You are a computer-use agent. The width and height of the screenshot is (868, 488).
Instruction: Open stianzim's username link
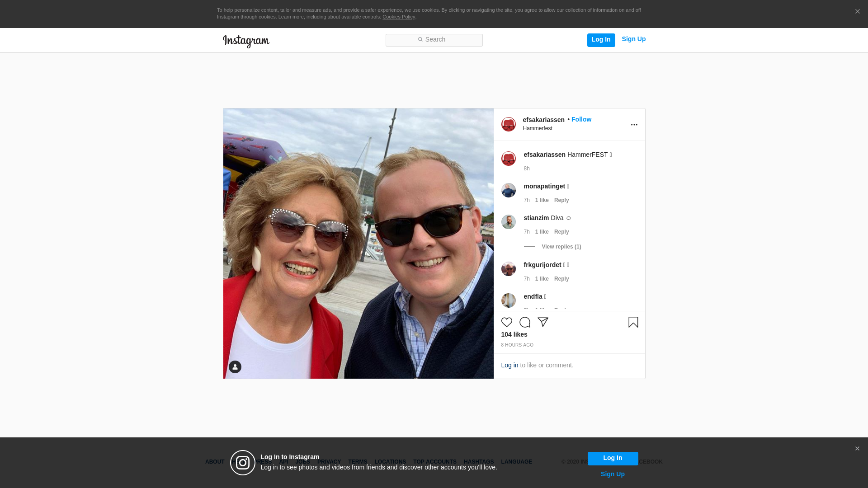pyautogui.click(x=536, y=218)
